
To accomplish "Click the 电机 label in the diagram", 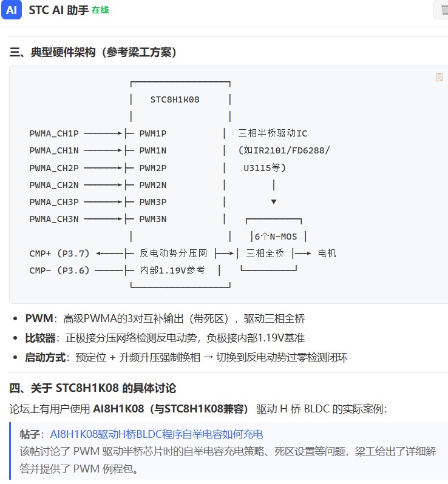I will point(327,253).
